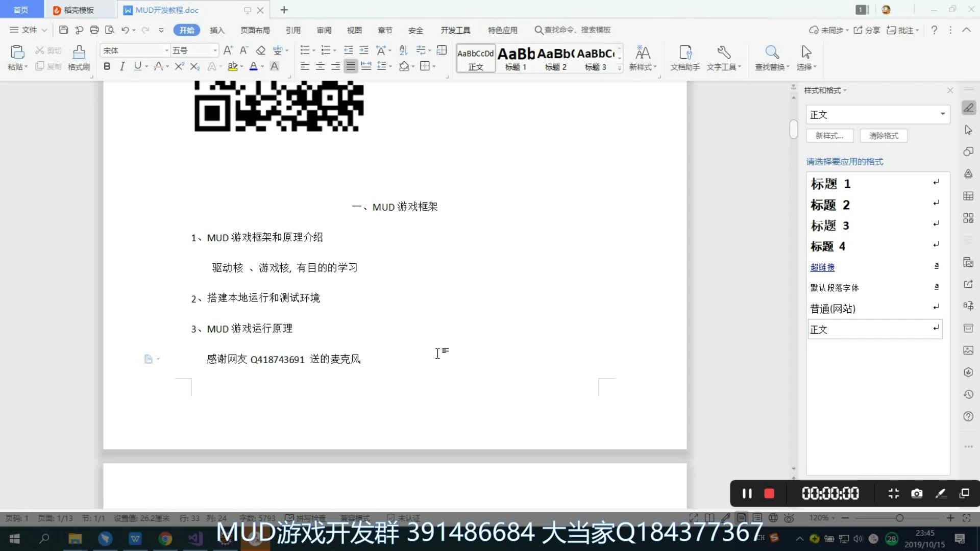The image size is (980, 551).
Task: Switch to the 开发工具 ribbon tab
Action: click(455, 30)
